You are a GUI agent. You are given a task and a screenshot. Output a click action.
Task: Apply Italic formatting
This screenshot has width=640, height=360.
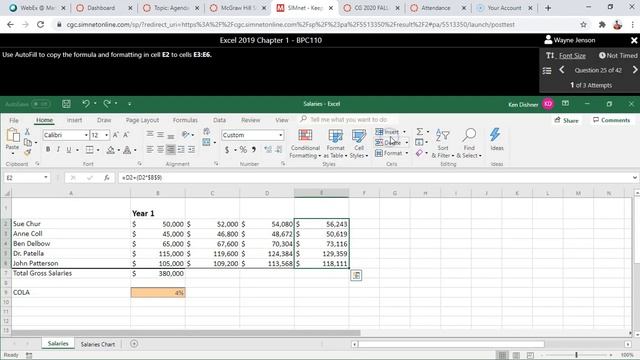coord(58,150)
